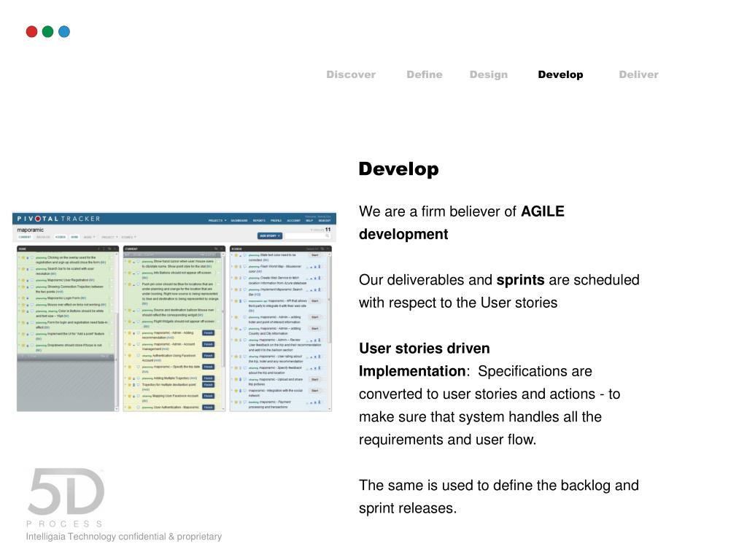
Task: Click Finish for Trajectory for multiple destination
Action: [x=208, y=384]
